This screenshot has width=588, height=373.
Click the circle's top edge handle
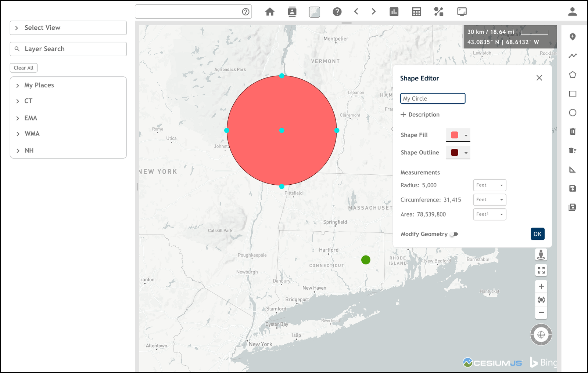(282, 76)
